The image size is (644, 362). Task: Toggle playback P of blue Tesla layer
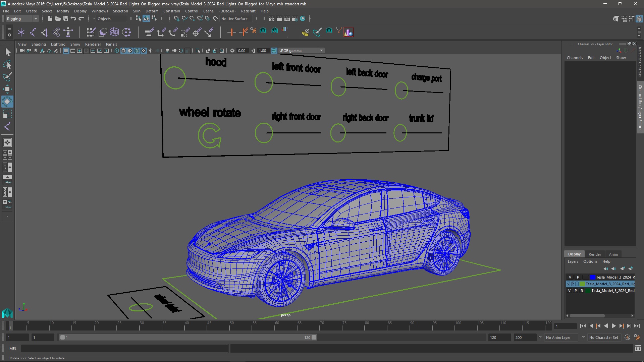click(x=578, y=277)
